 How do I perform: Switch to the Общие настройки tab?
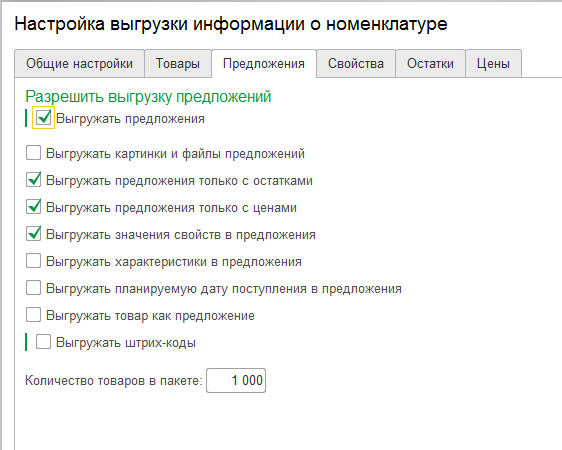click(79, 63)
